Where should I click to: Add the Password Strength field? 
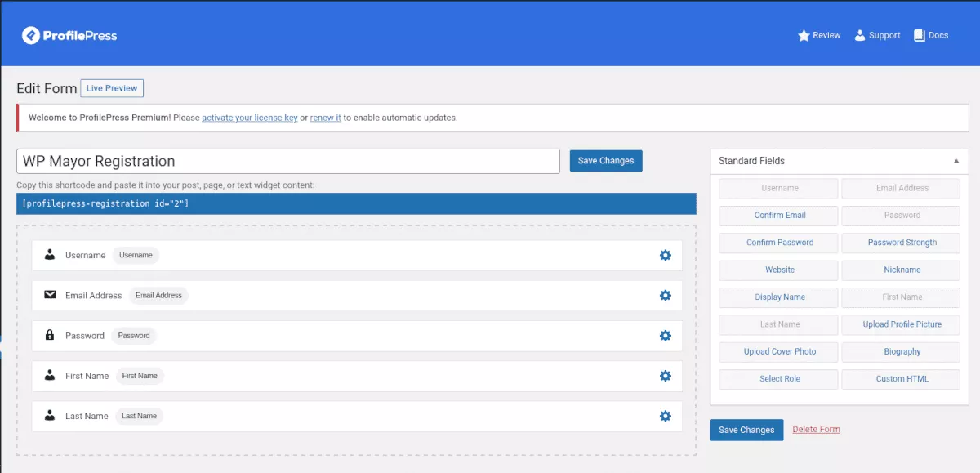(x=902, y=243)
